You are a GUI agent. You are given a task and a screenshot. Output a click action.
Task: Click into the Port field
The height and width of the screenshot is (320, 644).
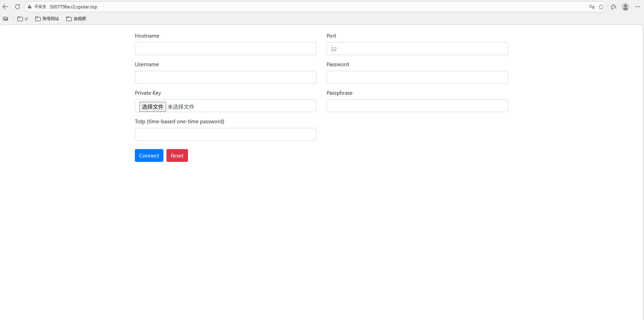pyautogui.click(x=417, y=49)
